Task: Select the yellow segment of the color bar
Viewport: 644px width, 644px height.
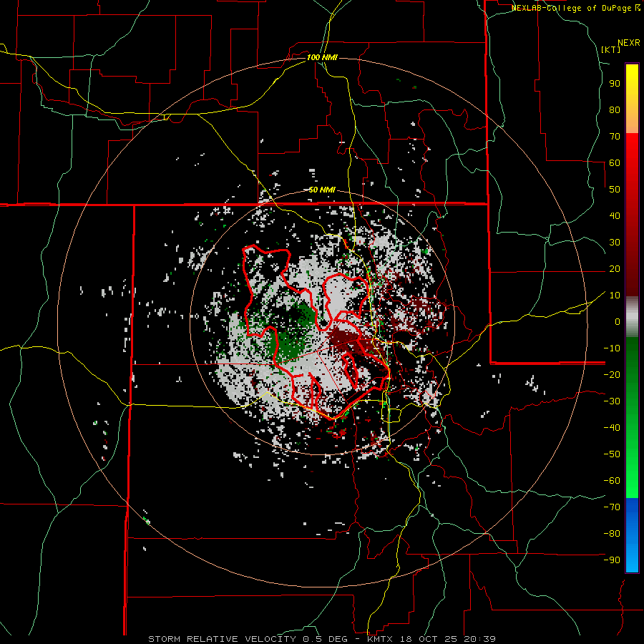Action: click(x=632, y=99)
